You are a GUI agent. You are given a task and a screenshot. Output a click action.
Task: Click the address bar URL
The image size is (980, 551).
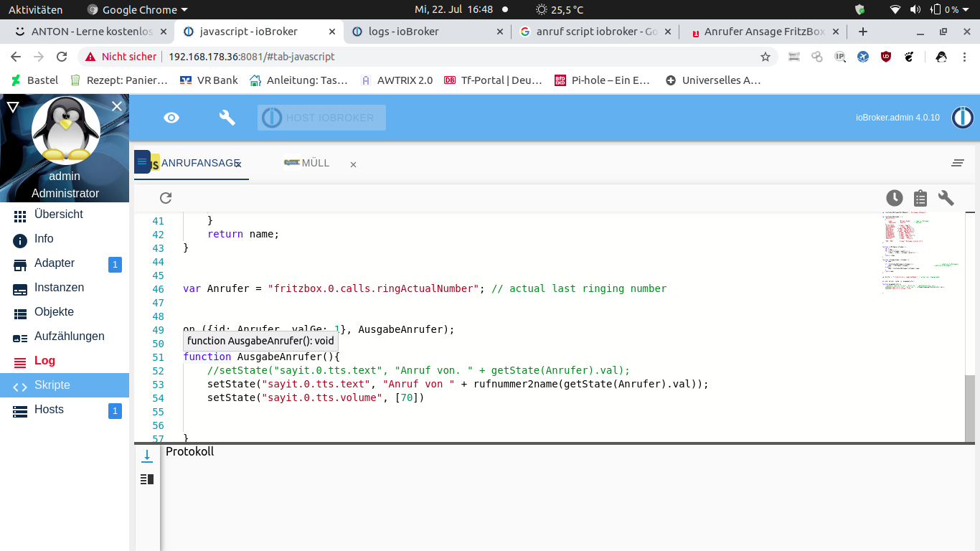(x=252, y=57)
